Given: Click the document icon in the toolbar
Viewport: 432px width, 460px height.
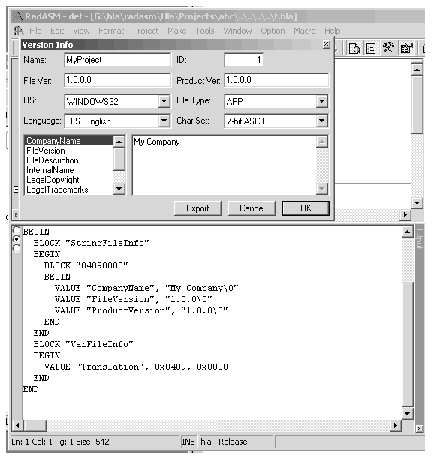Looking at the screenshot, I should click(x=354, y=49).
